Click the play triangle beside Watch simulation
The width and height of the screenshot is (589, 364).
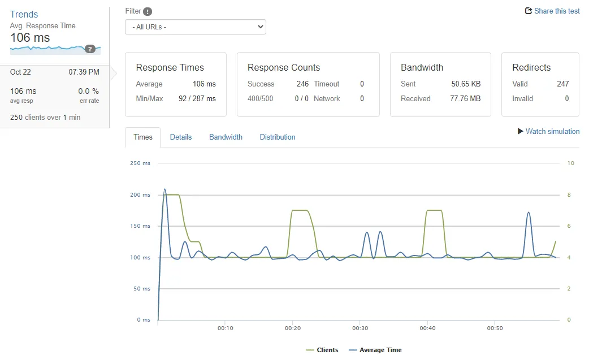pyautogui.click(x=519, y=131)
